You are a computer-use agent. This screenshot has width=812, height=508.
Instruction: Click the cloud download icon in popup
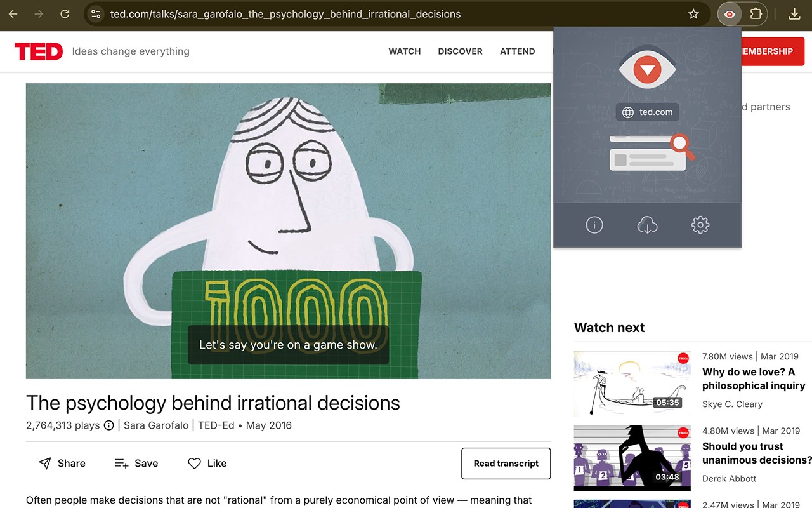point(647,225)
